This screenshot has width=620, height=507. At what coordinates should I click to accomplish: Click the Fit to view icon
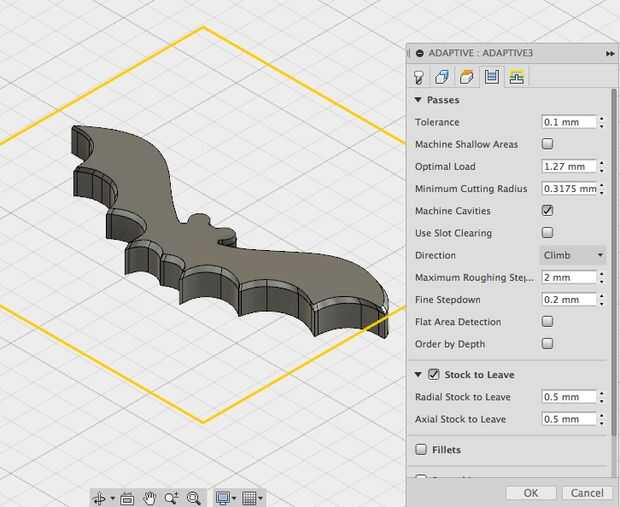click(193, 498)
